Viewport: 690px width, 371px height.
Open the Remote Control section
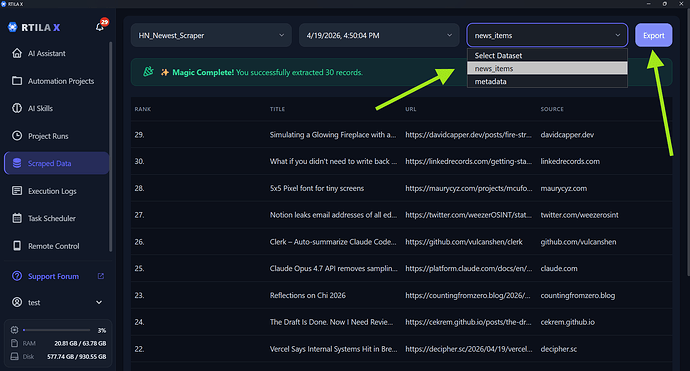tap(56, 246)
